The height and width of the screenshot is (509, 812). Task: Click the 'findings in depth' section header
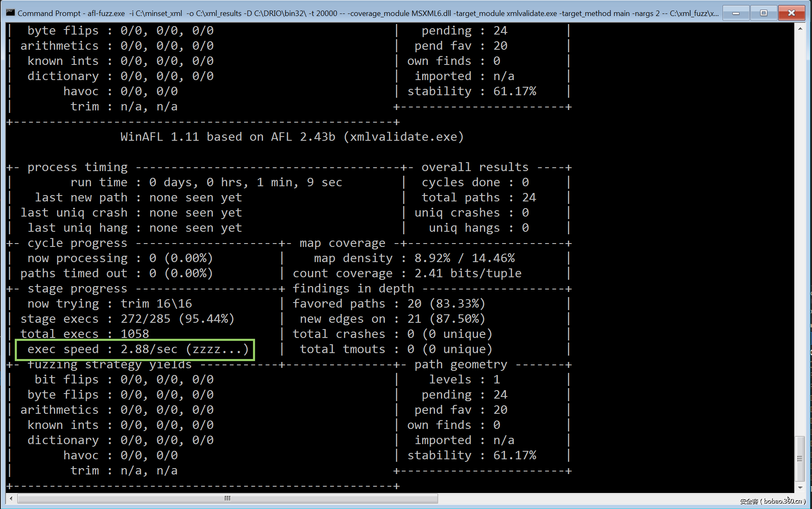353,289
